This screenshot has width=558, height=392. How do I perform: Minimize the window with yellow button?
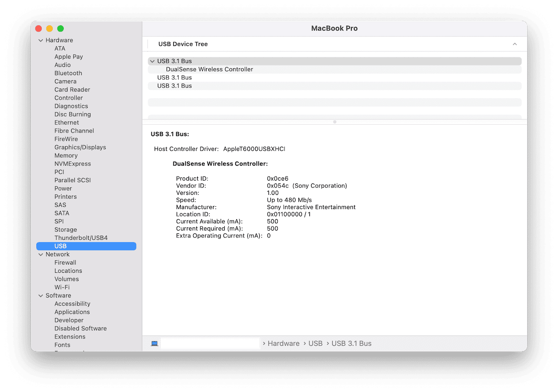[50, 28]
